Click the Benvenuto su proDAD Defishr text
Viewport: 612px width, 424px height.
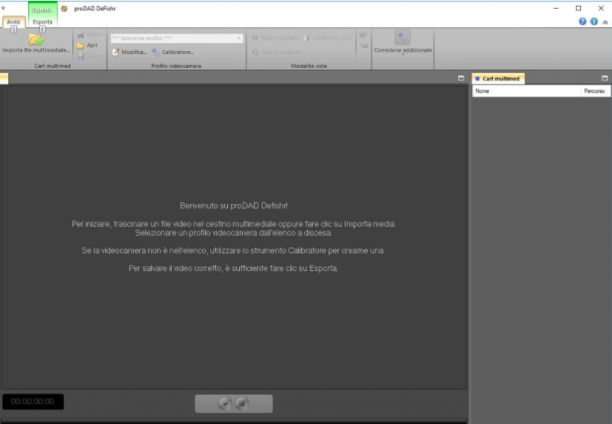click(233, 206)
